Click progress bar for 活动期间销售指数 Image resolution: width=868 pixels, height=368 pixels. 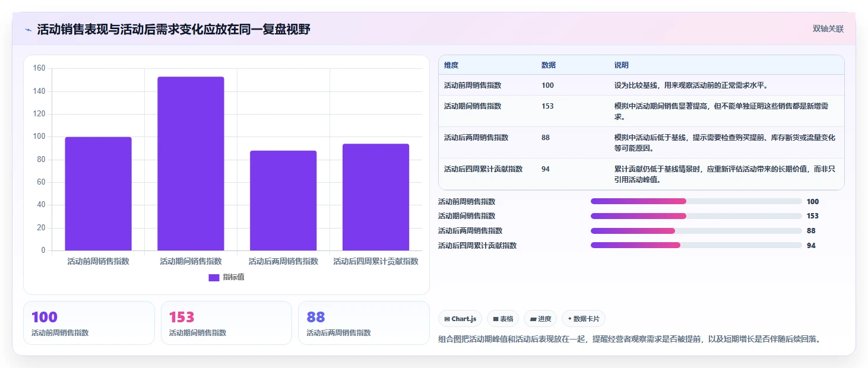point(696,216)
